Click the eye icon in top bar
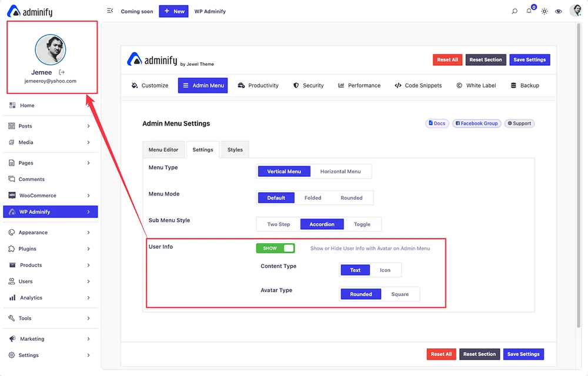This screenshot has height=376, width=588. point(559,11)
